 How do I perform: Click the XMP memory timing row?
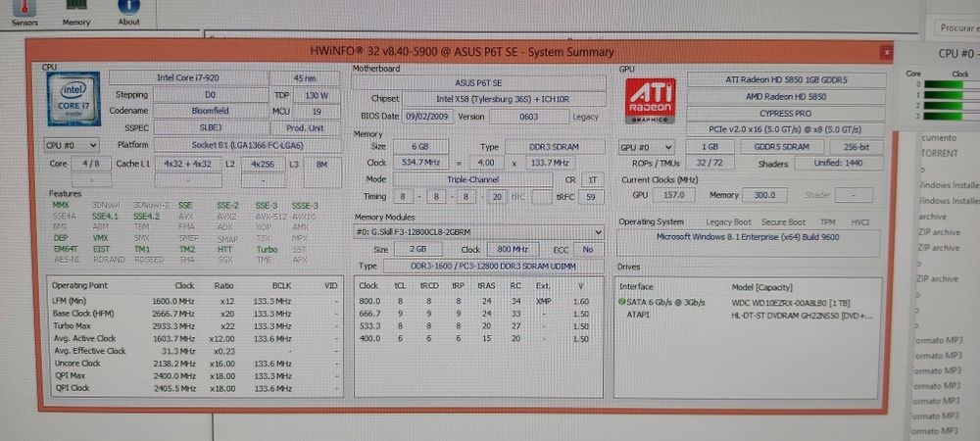pyautogui.click(x=478, y=302)
